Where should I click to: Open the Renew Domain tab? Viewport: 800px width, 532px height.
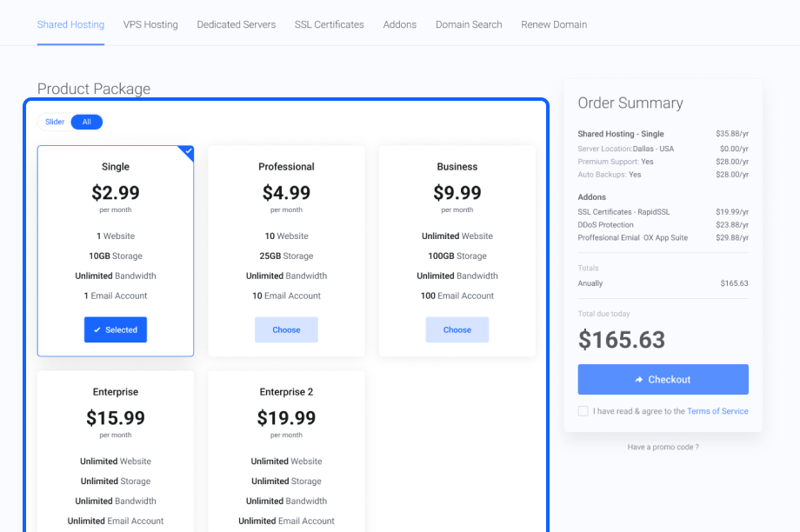(554, 24)
